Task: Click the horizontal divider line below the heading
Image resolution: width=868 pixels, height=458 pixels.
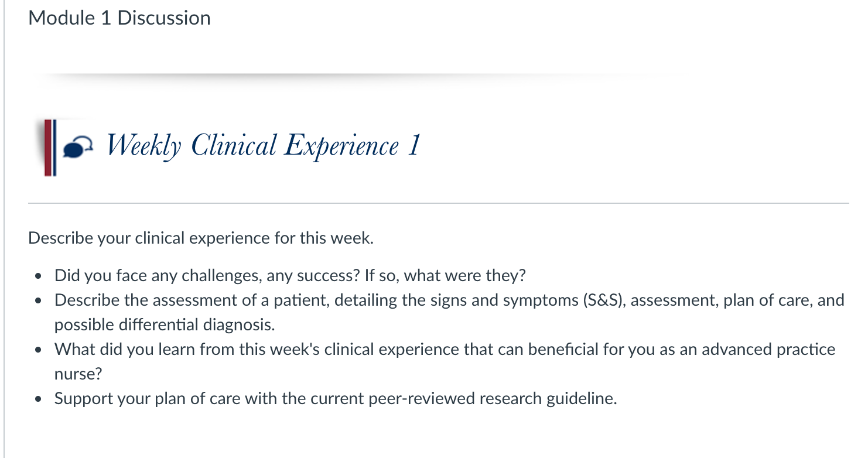Action: [x=438, y=203]
